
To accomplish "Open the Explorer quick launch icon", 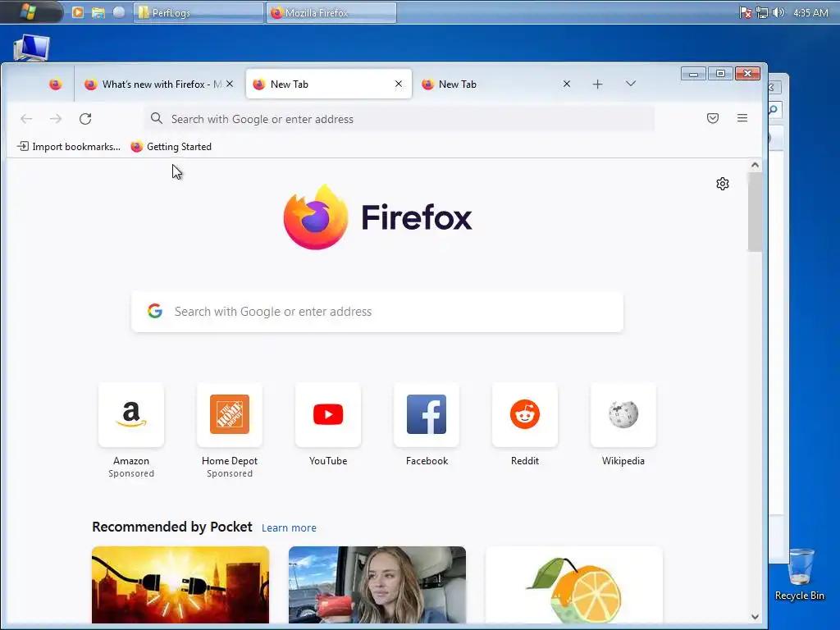I will click(98, 12).
